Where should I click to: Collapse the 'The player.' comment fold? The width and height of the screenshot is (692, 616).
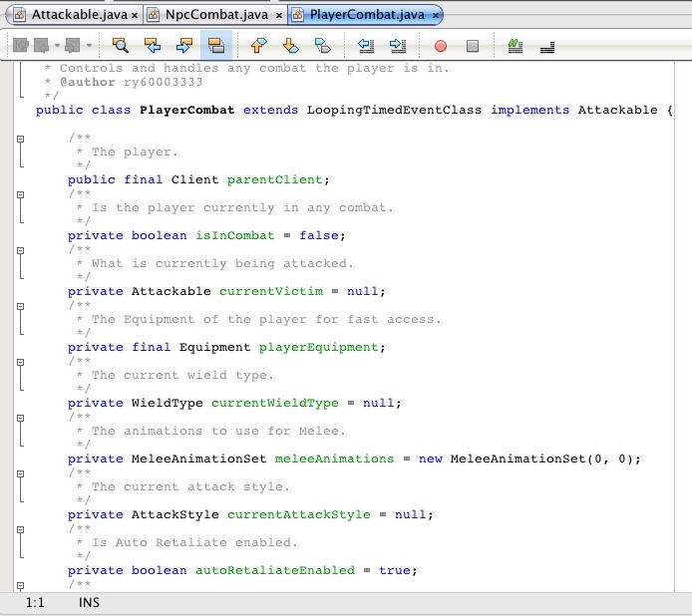pyautogui.click(x=20, y=139)
